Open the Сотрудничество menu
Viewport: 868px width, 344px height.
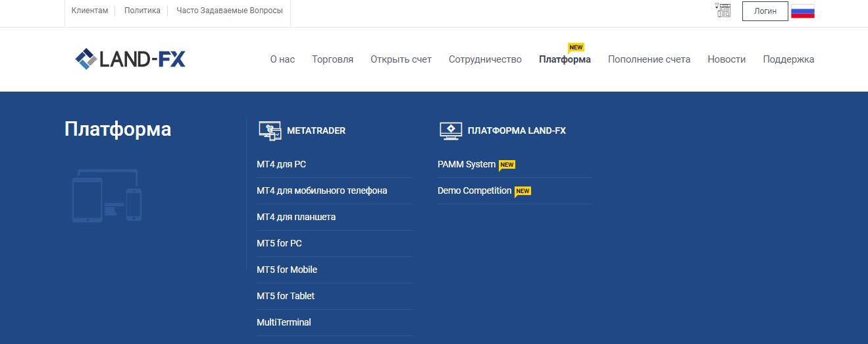485,59
